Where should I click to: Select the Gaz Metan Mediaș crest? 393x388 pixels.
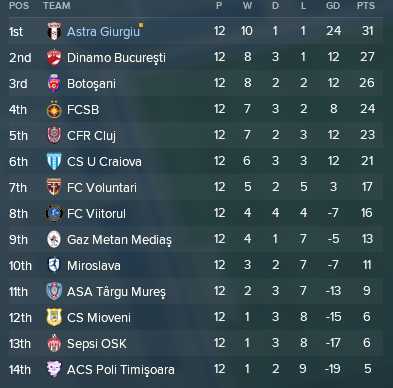coord(54,239)
